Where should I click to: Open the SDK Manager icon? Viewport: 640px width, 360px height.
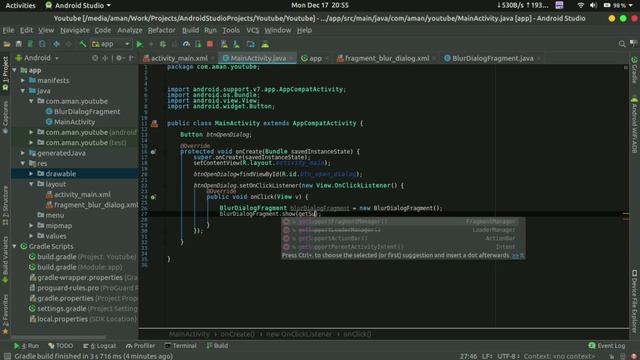236,44
